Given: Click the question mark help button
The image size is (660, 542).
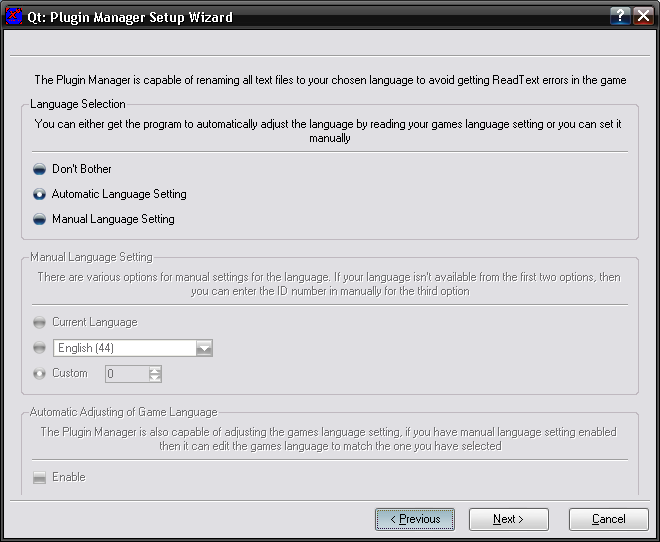Looking at the screenshot, I should click(620, 17).
